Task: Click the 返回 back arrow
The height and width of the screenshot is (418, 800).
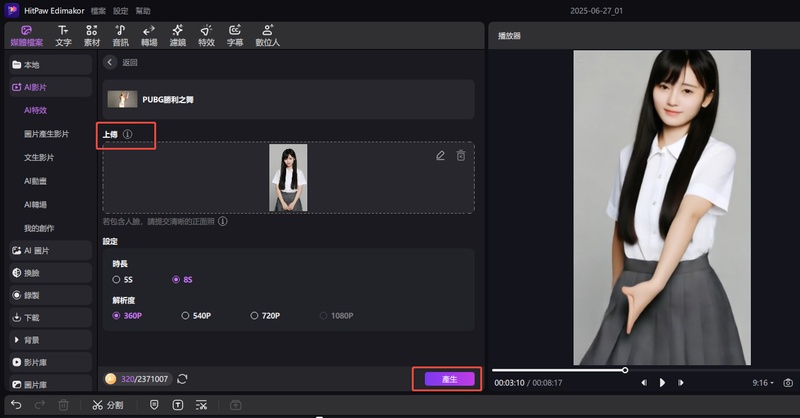Action: (110, 62)
